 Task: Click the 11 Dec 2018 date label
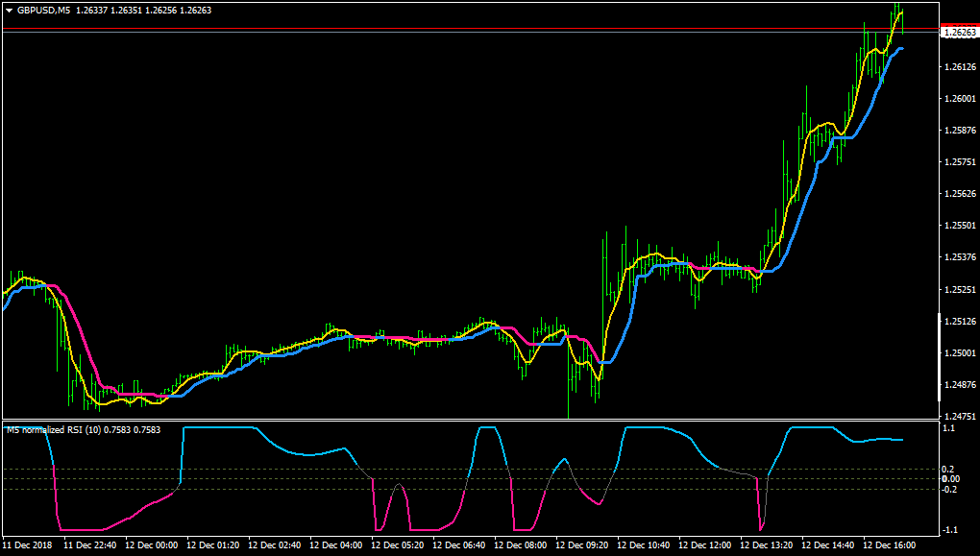click(x=28, y=545)
